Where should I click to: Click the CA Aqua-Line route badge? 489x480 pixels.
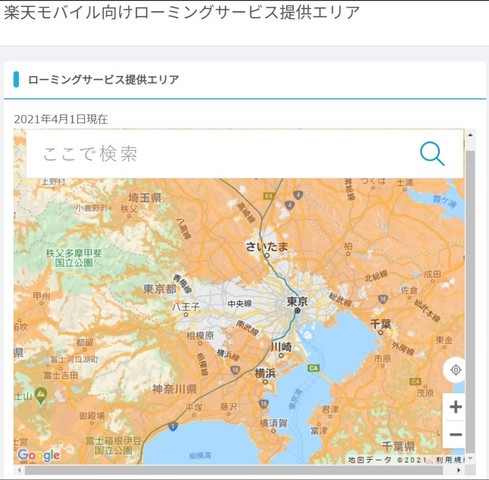[313, 368]
